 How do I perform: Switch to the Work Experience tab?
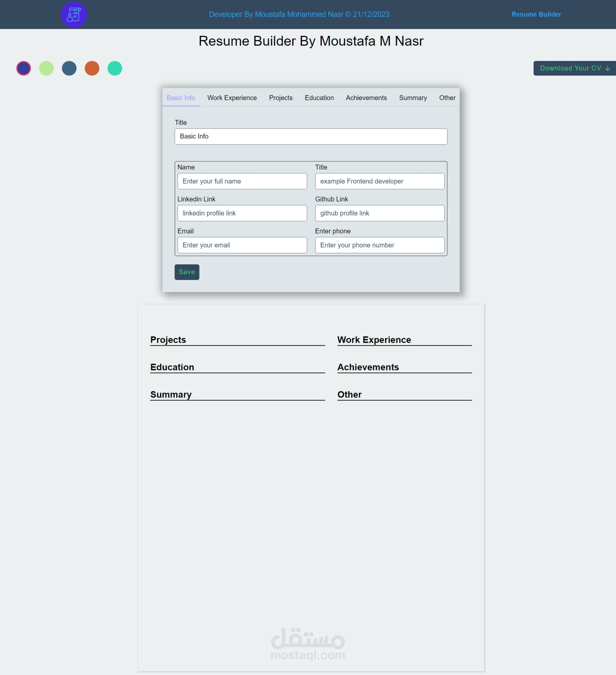click(232, 98)
